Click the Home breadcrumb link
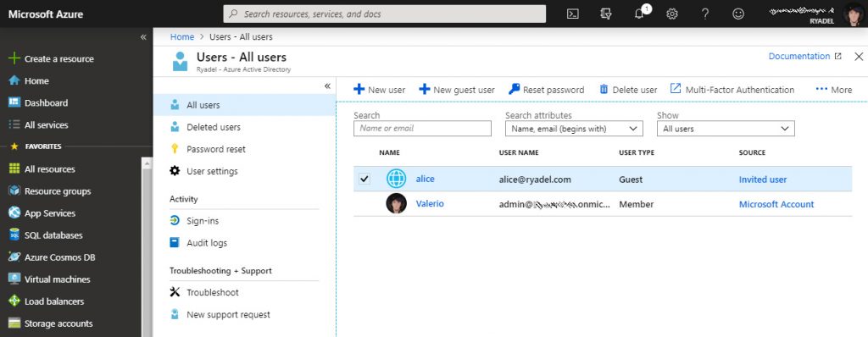 [x=182, y=37]
